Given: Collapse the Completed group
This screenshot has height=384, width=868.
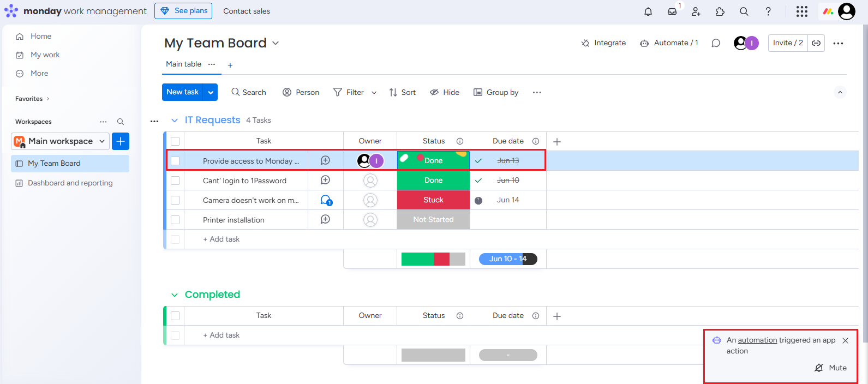Looking at the screenshot, I should (x=175, y=295).
